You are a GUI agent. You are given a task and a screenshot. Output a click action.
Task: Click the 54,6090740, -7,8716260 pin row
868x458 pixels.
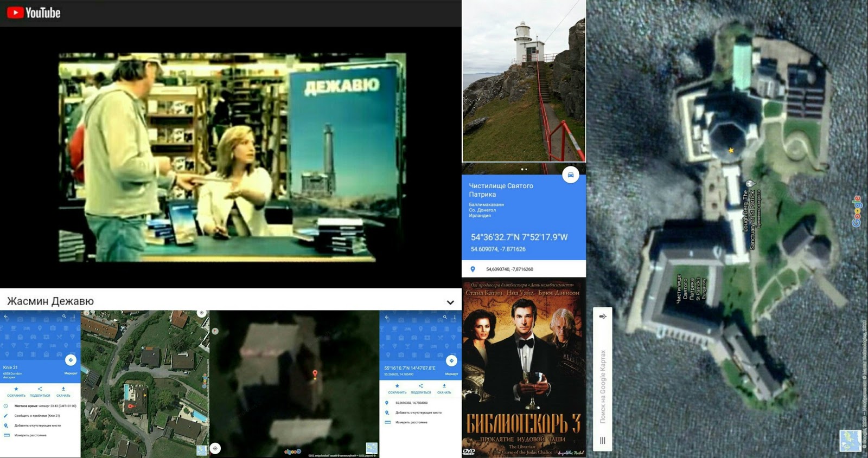point(524,269)
